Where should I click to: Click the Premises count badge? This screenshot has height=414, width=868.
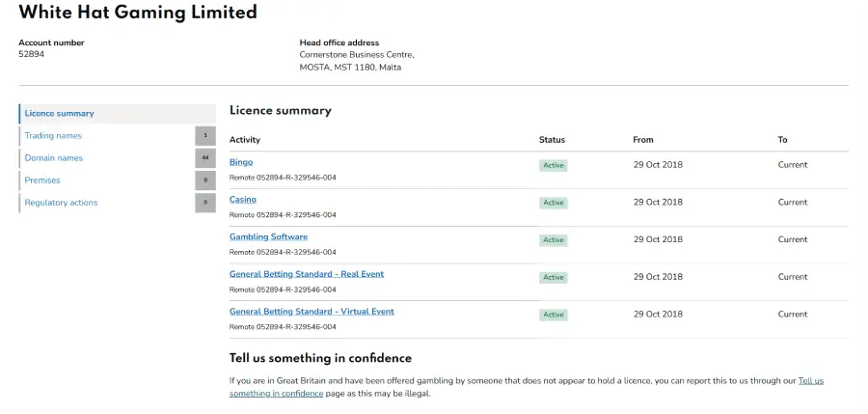(x=205, y=180)
